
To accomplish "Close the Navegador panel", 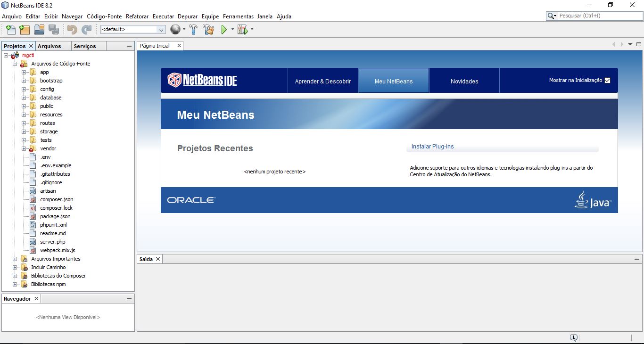I will [x=36, y=298].
